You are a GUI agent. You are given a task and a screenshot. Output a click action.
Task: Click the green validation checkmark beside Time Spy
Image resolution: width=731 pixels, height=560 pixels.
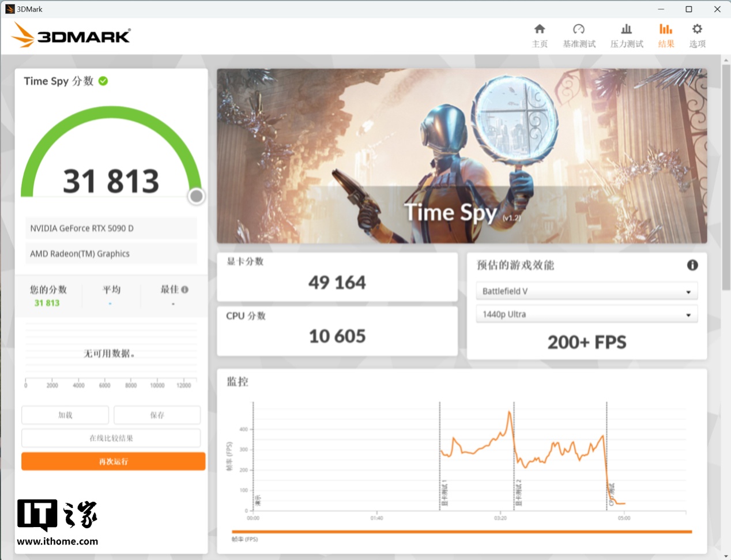pos(103,81)
